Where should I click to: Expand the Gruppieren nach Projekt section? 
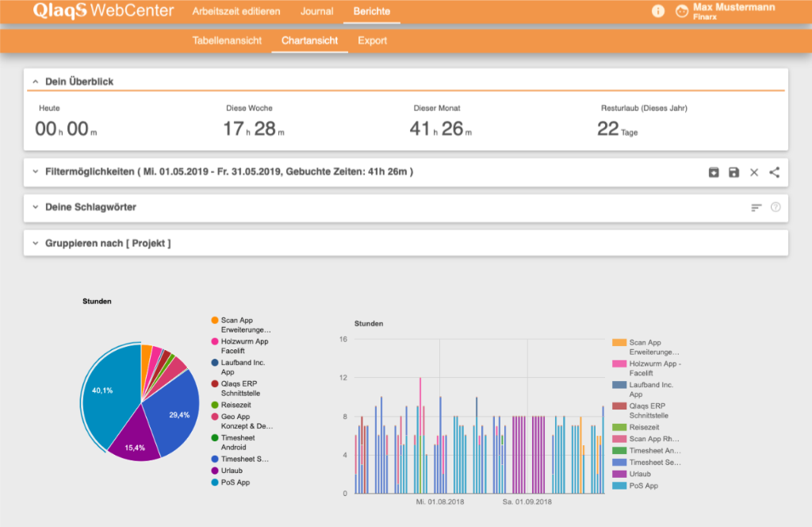[x=35, y=243]
